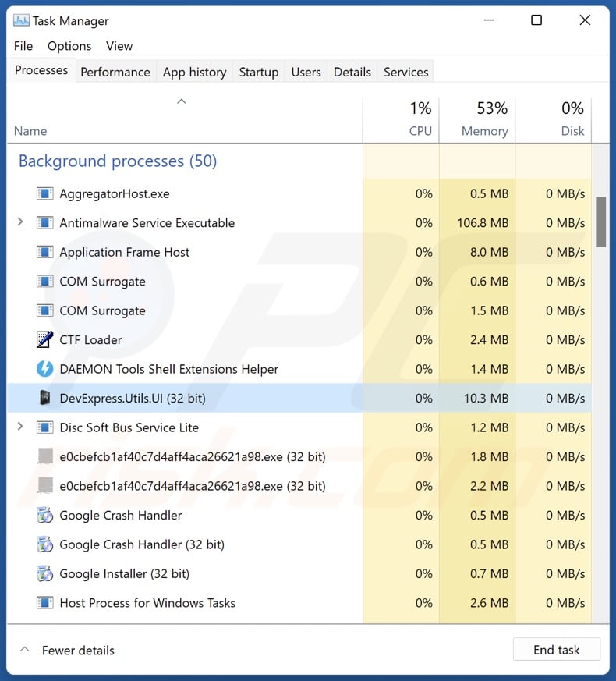The width and height of the screenshot is (616, 681).
Task: Switch to the Services tab
Action: [x=406, y=72]
